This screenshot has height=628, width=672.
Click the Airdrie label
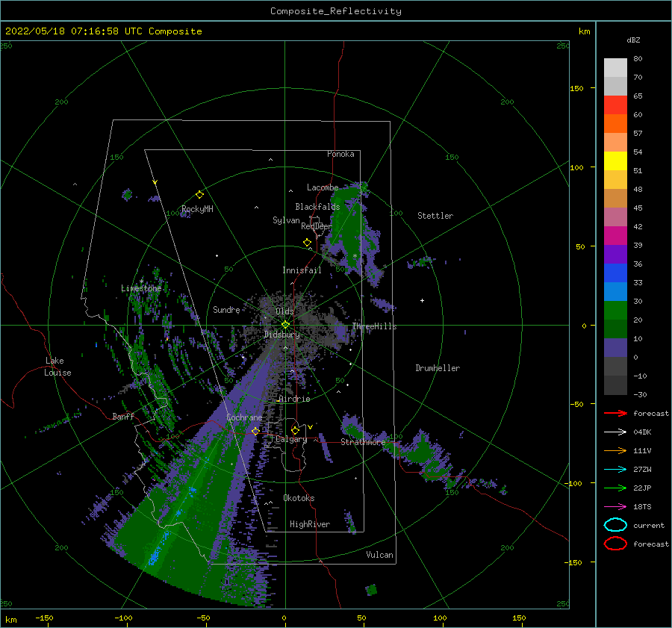tap(294, 399)
